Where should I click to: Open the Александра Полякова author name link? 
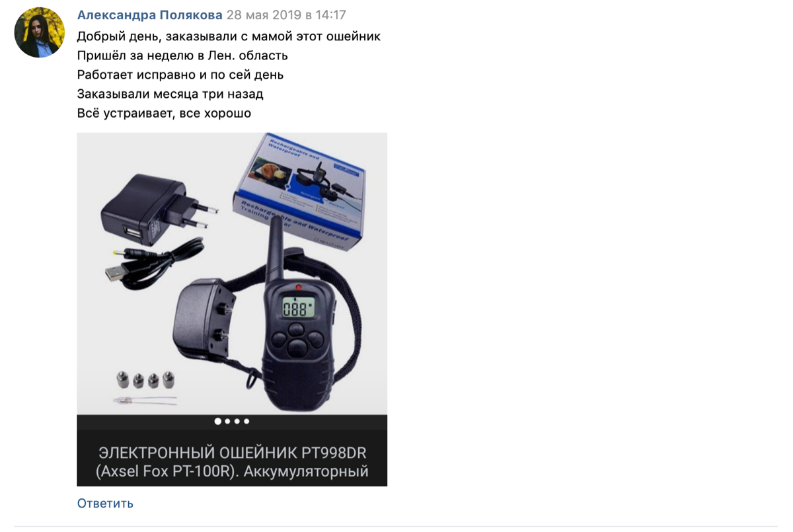pyautogui.click(x=150, y=15)
